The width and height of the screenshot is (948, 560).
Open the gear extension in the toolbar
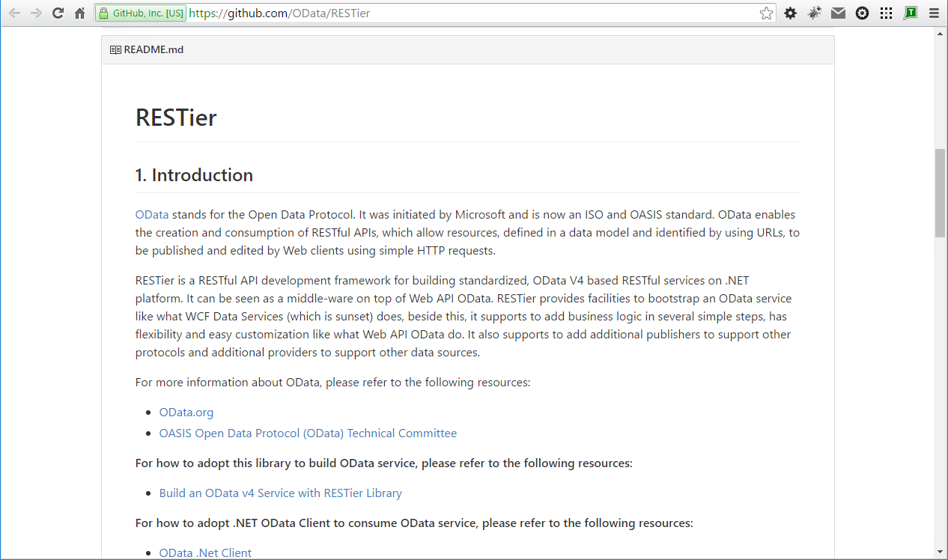[x=790, y=13]
